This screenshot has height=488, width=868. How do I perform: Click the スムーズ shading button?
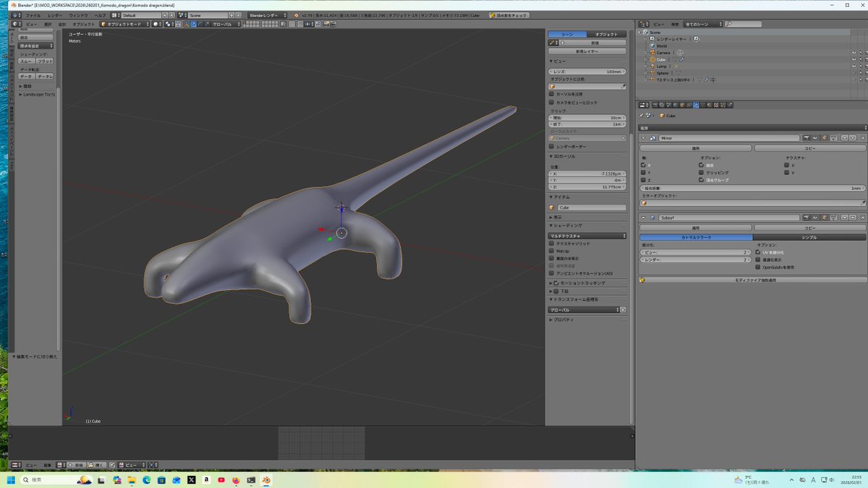pyautogui.click(x=26, y=61)
